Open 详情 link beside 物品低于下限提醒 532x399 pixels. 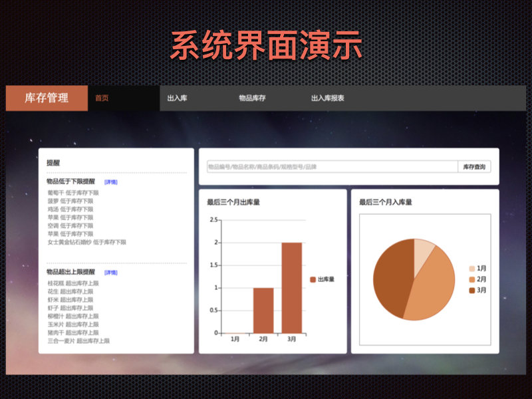[111, 182]
